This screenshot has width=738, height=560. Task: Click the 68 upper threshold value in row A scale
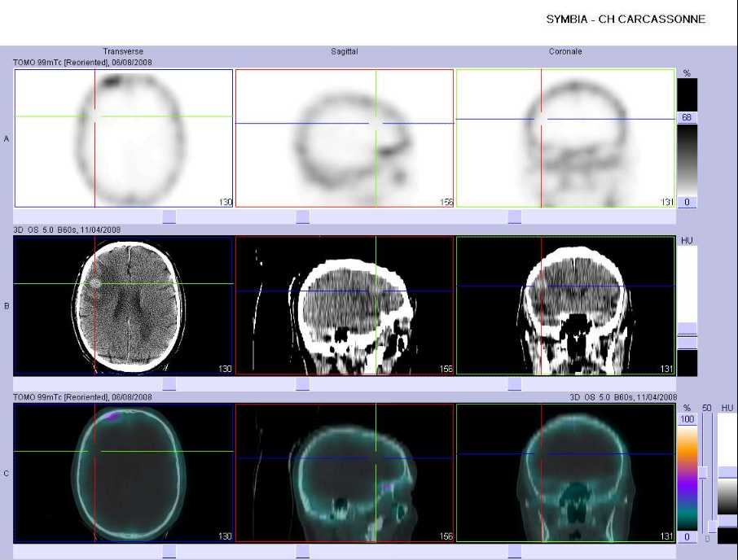click(x=687, y=117)
